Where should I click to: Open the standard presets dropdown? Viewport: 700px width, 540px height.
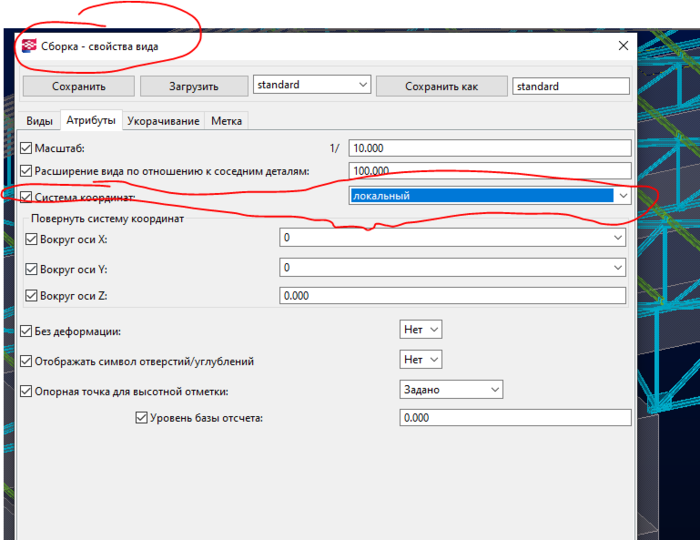(312, 84)
